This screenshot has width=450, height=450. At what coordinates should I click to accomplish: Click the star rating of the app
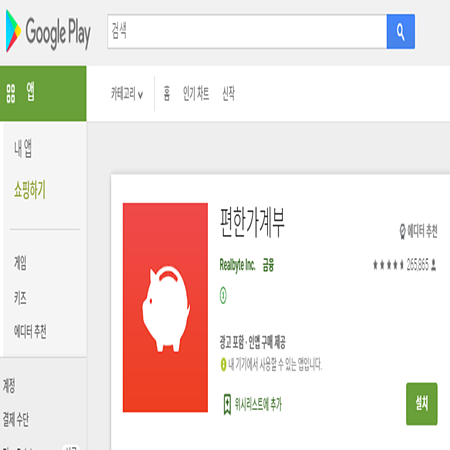(388, 265)
